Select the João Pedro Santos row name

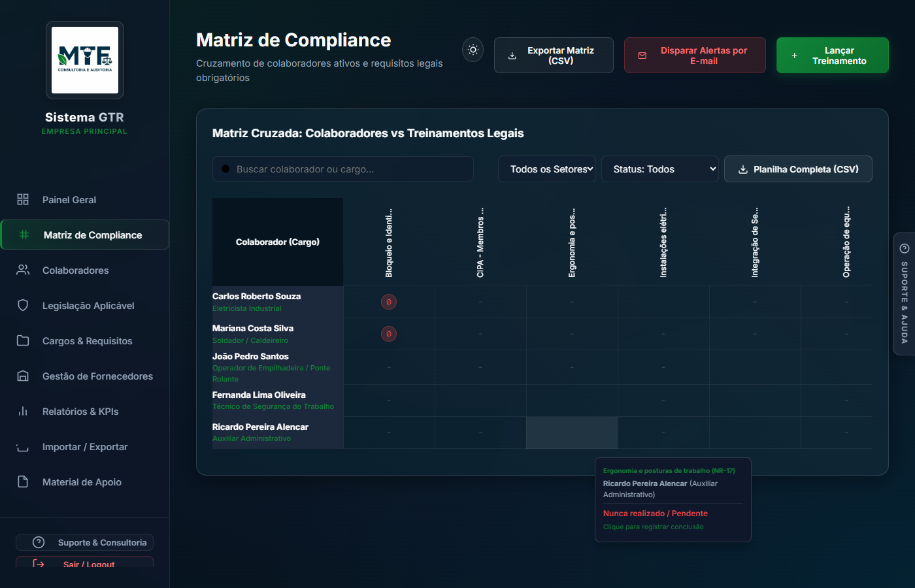click(250, 356)
